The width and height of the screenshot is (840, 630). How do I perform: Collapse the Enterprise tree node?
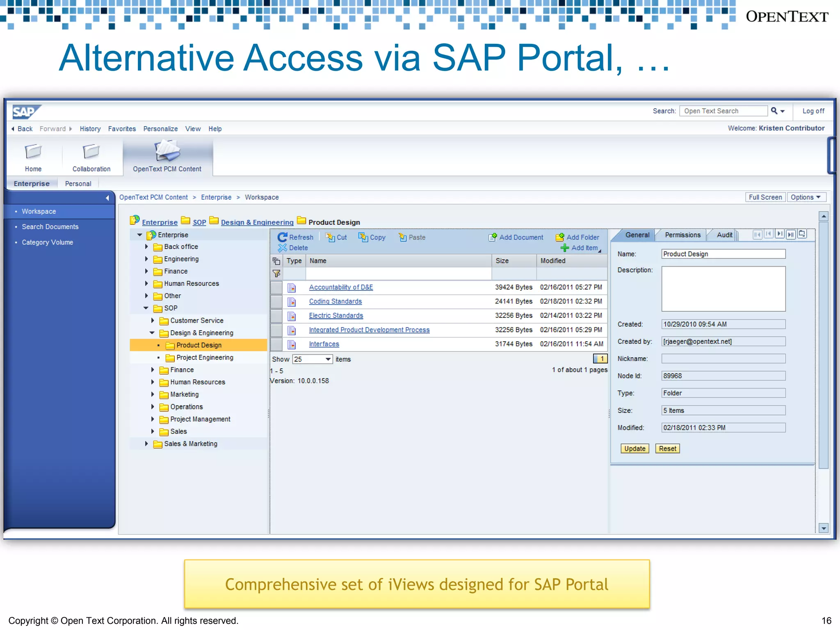(x=139, y=235)
